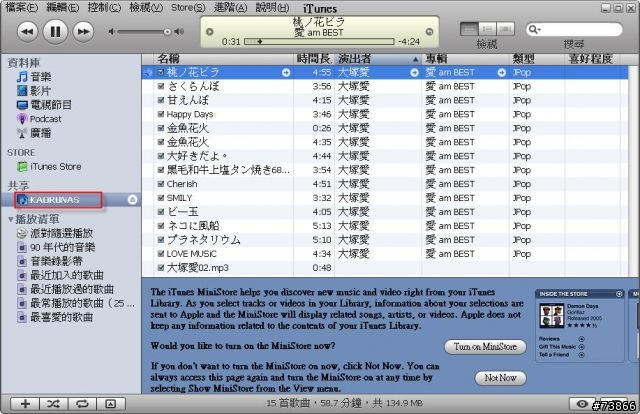
Task: Open 廣播 radio
Action: [x=34, y=133]
